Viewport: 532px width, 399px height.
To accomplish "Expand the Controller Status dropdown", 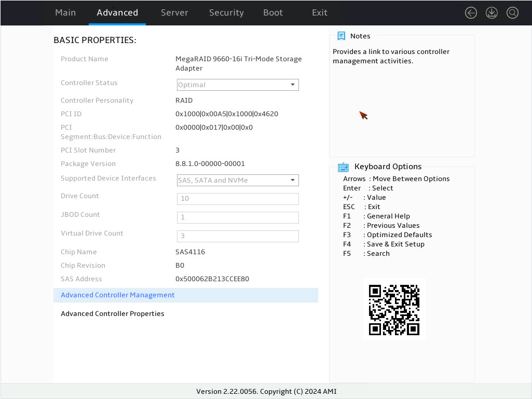I will (238, 85).
